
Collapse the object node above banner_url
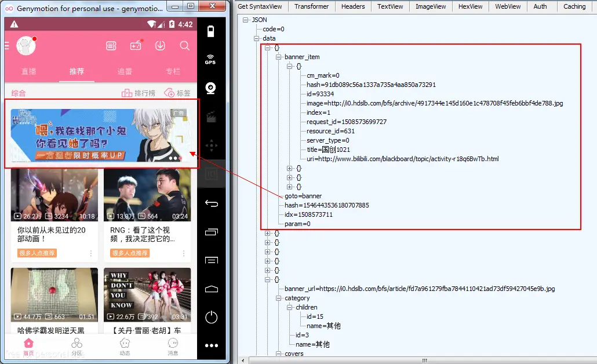pyautogui.click(x=268, y=279)
